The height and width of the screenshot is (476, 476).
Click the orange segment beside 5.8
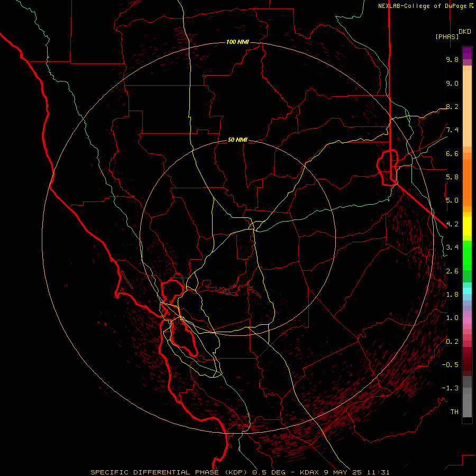click(467, 182)
